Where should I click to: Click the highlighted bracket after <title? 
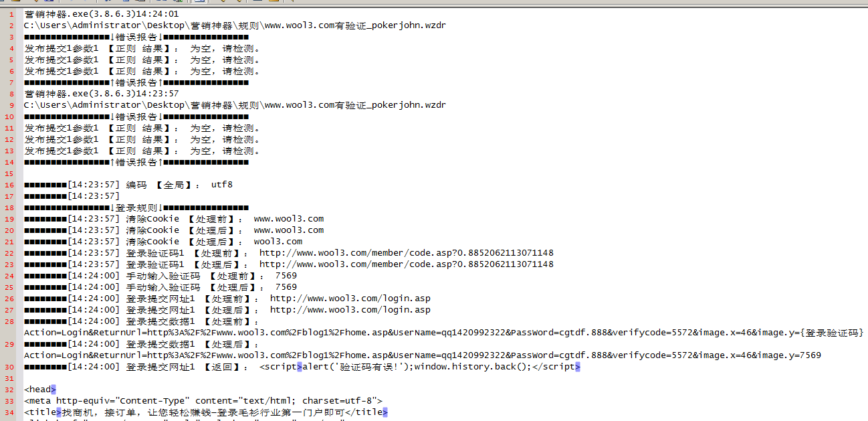(x=59, y=412)
